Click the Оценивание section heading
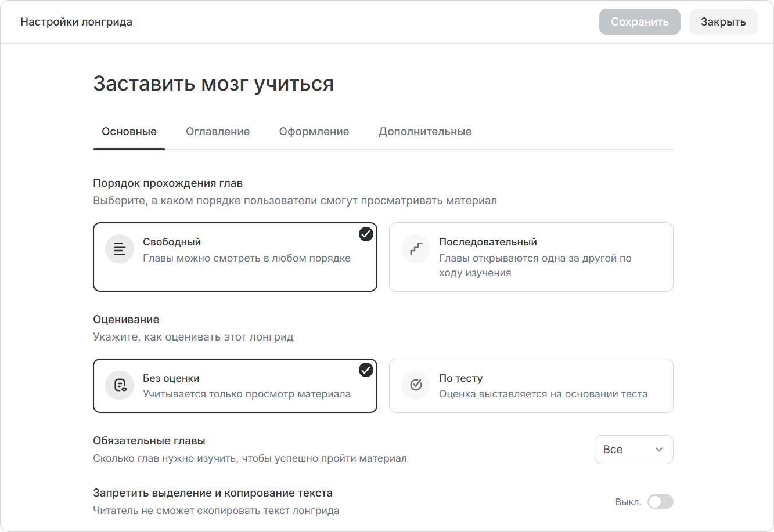This screenshot has width=774, height=532. point(126,320)
